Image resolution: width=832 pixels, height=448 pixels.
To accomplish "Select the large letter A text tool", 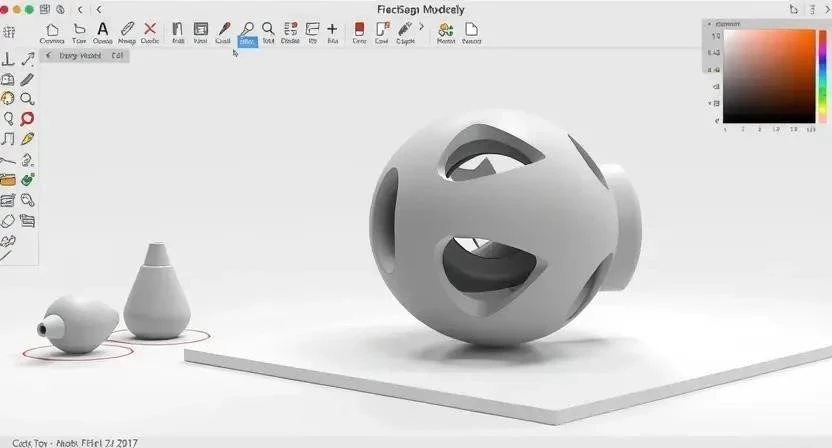I will [x=102, y=30].
